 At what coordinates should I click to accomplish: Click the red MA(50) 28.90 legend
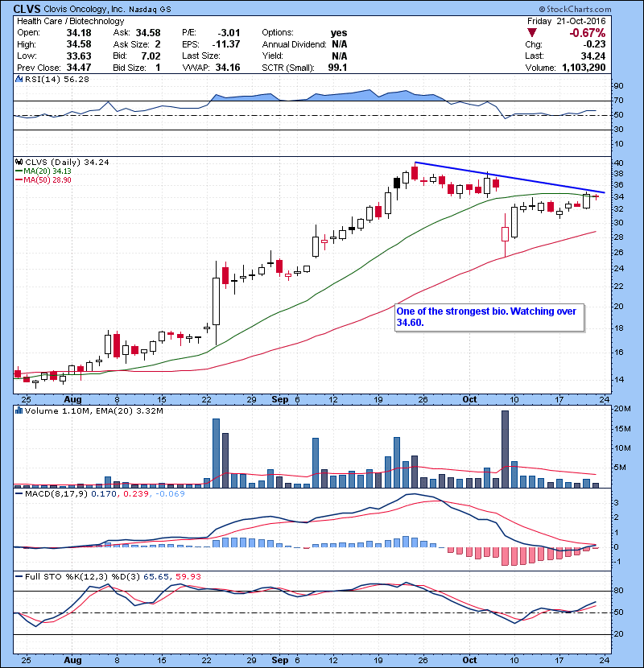tap(43, 180)
